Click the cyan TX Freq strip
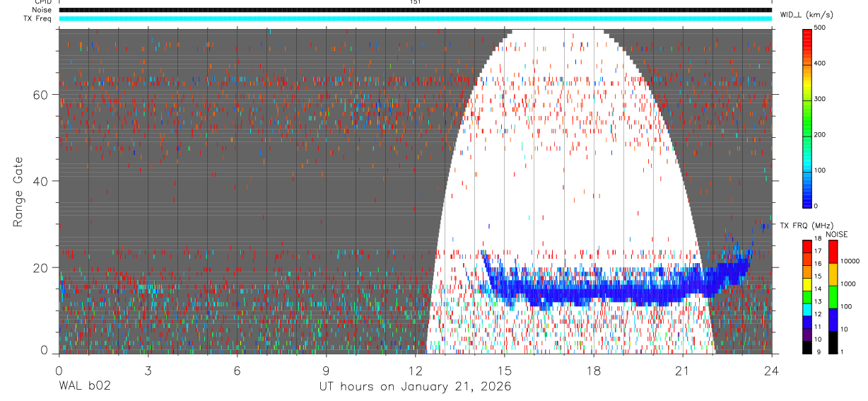868x401 pixels. click(x=415, y=19)
